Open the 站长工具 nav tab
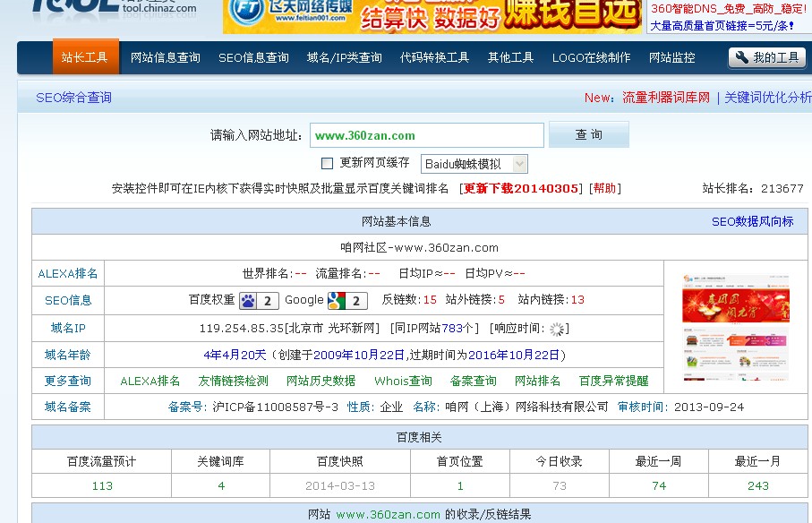This screenshot has height=523, width=812. pyautogui.click(x=85, y=57)
